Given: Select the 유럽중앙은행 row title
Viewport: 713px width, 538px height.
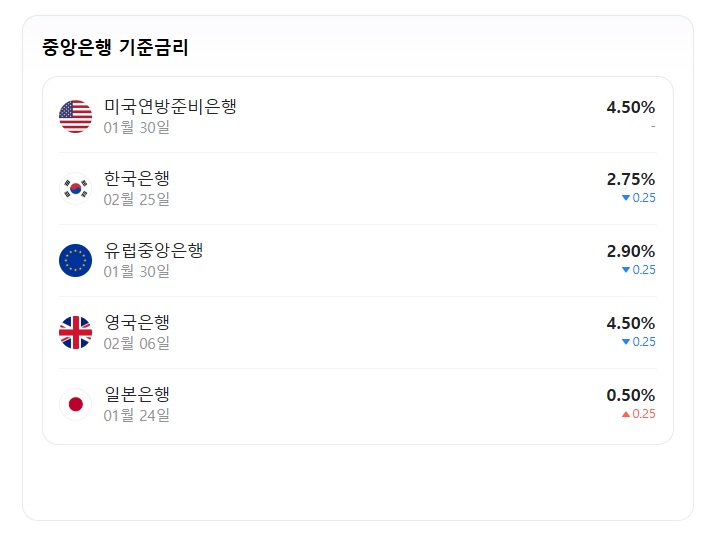Looking at the screenshot, I should pyautogui.click(x=154, y=250).
